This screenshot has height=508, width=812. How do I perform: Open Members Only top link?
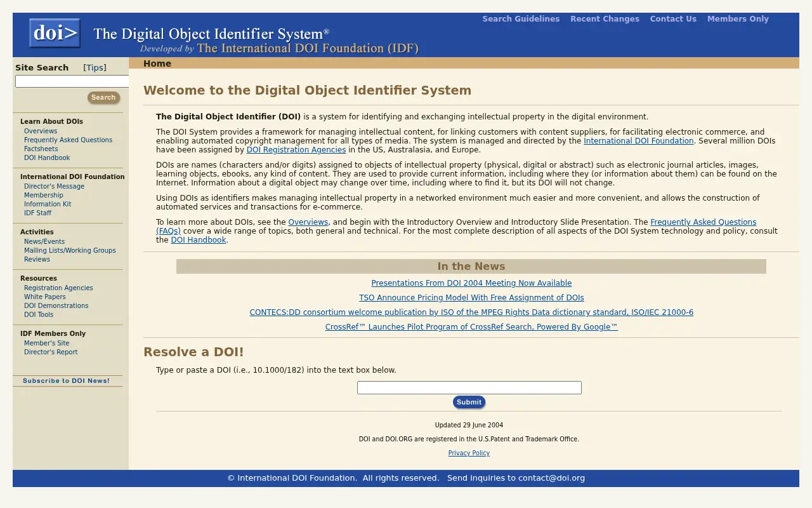[x=738, y=19]
